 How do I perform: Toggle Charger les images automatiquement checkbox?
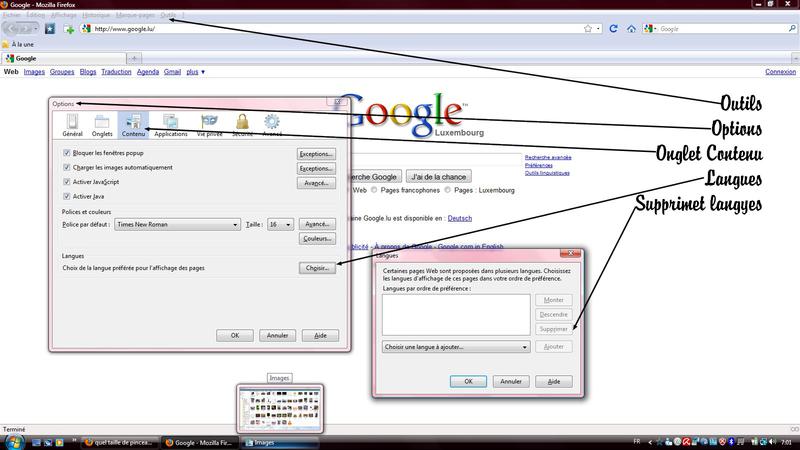(x=66, y=167)
